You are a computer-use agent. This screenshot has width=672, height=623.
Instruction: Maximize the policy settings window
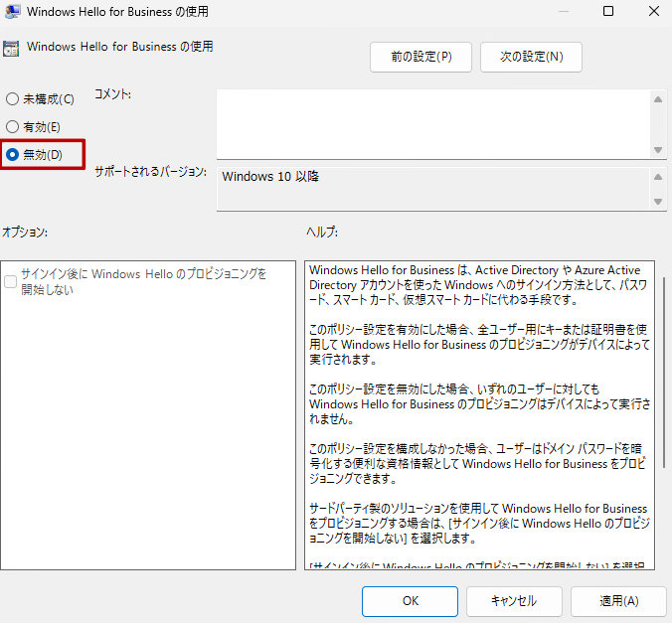tap(608, 12)
